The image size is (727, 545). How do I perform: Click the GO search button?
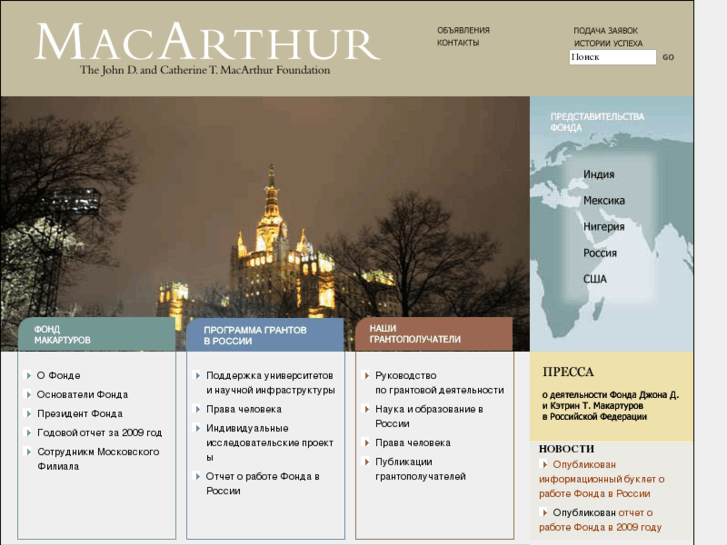pos(668,57)
